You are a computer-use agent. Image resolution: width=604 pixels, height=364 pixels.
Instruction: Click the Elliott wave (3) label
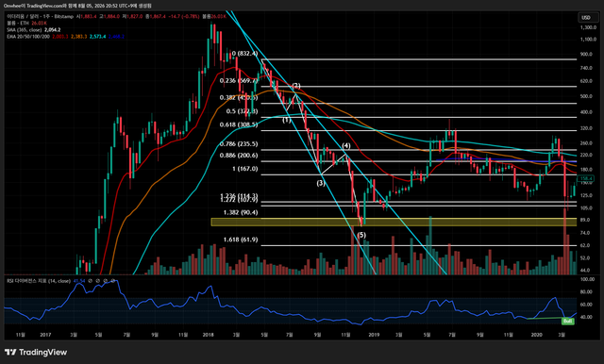321,183
